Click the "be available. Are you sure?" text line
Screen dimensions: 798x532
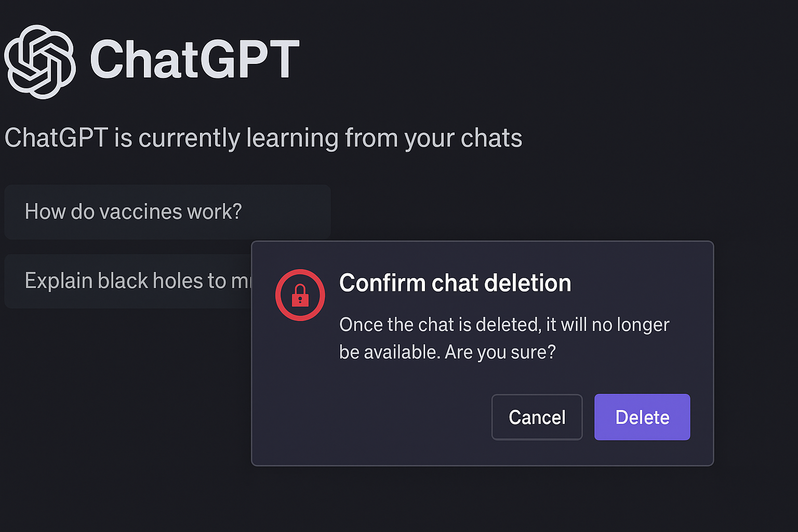pos(447,352)
